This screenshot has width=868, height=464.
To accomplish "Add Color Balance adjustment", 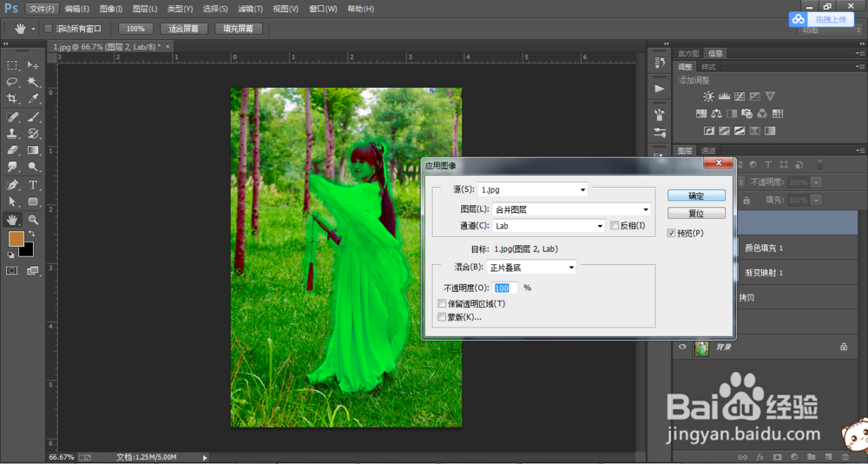I will [716, 114].
